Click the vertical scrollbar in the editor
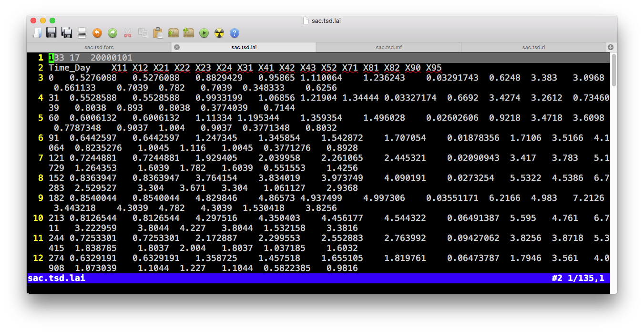 (x=613, y=71)
